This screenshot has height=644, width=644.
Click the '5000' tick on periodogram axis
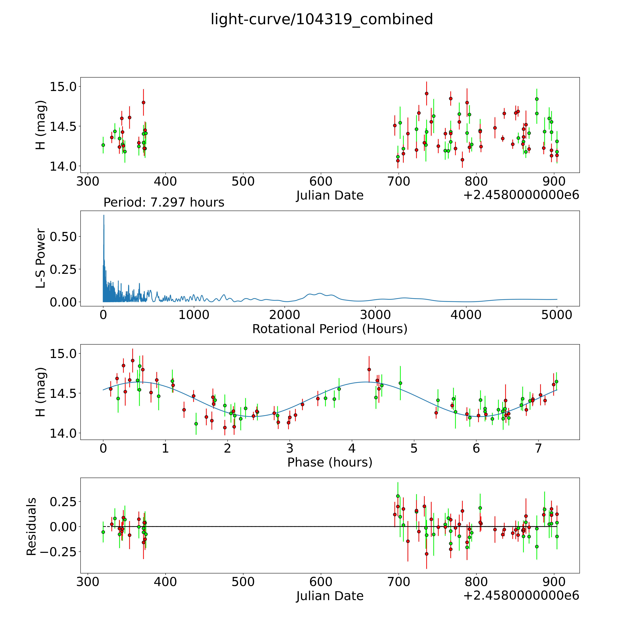pyautogui.click(x=557, y=315)
